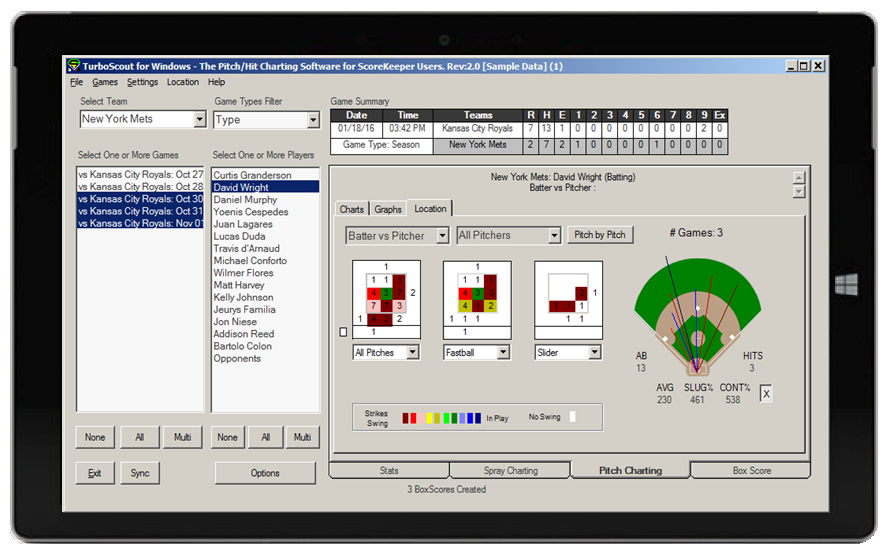The height and width of the screenshot is (553, 885).
Task: Select game vs Kansas City Royals: Oct 30
Action: click(140, 199)
